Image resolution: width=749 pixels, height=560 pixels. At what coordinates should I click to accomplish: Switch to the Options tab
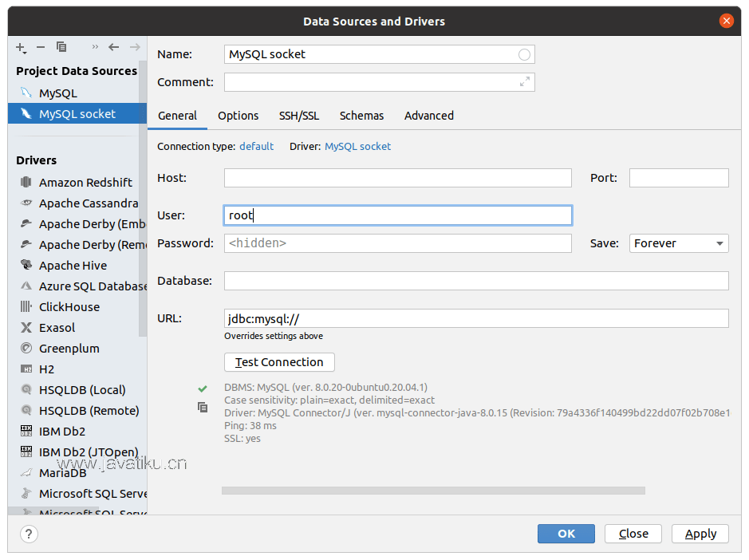click(x=238, y=116)
